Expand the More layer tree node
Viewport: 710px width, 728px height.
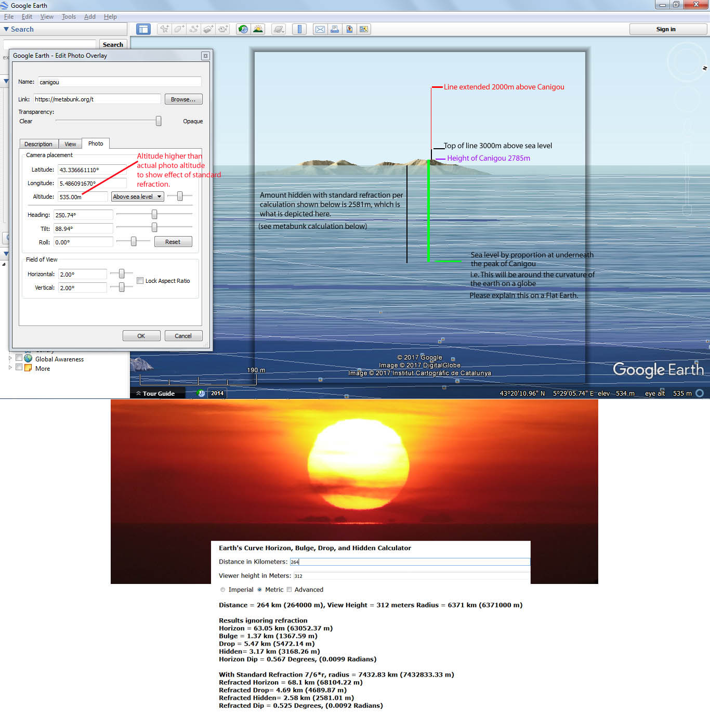click(x=10, y=368)
